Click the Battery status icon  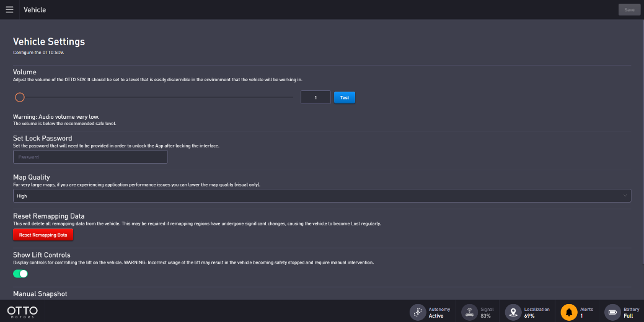point(612,312)
